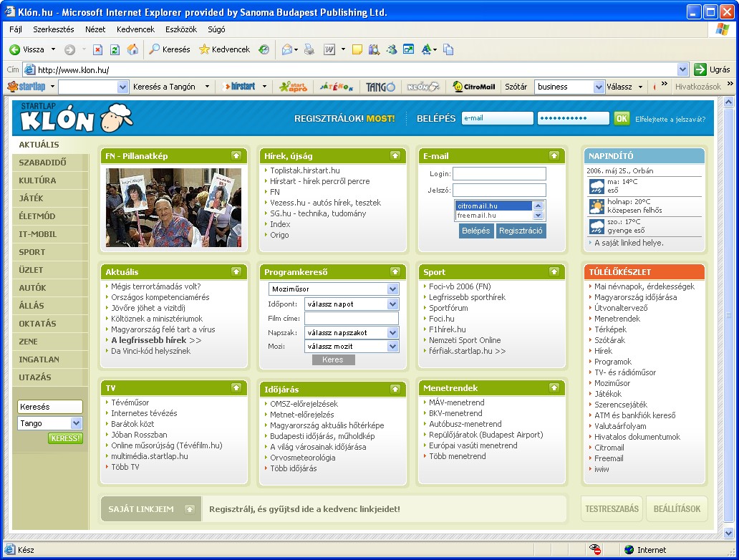Click the green OK login button
The width and height of the screenshot is (739, 560).
click(622, 118)
